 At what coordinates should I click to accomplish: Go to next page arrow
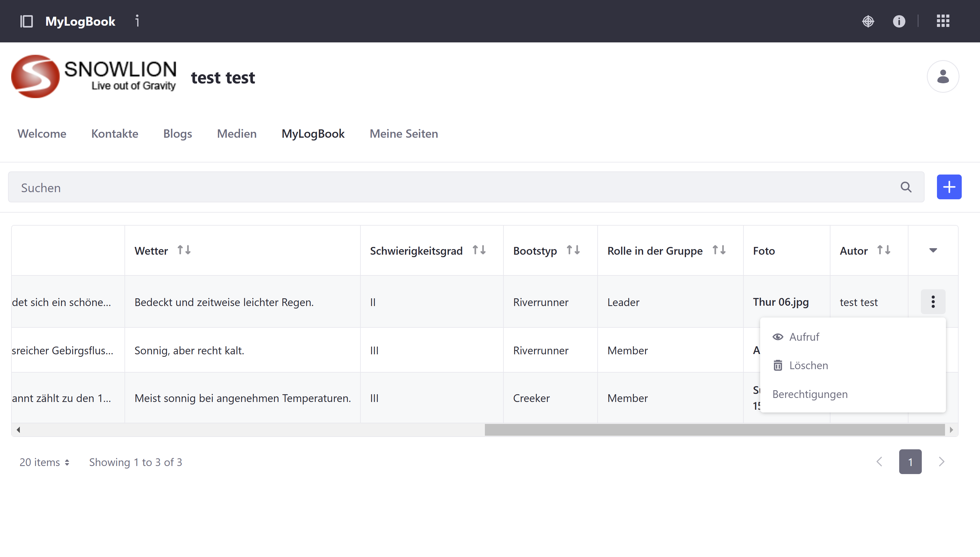pyautogui.click(x=941, y=462)
